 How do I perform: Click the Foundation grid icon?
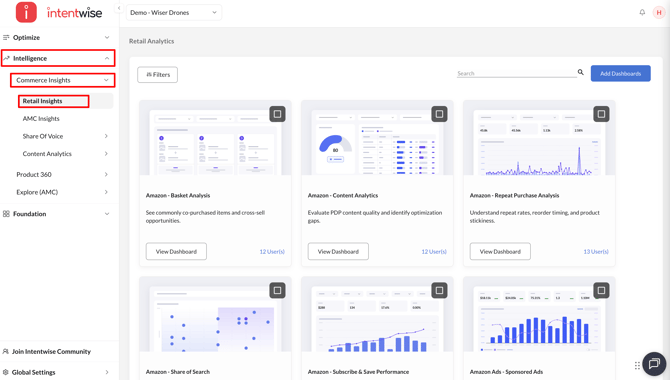pos(6,214)
